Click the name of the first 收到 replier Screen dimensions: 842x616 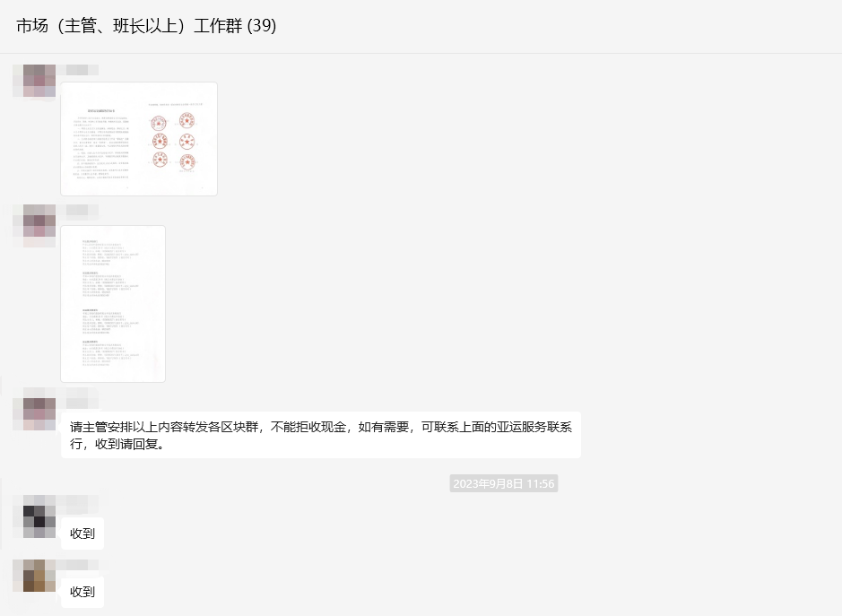tap(80, 502)
